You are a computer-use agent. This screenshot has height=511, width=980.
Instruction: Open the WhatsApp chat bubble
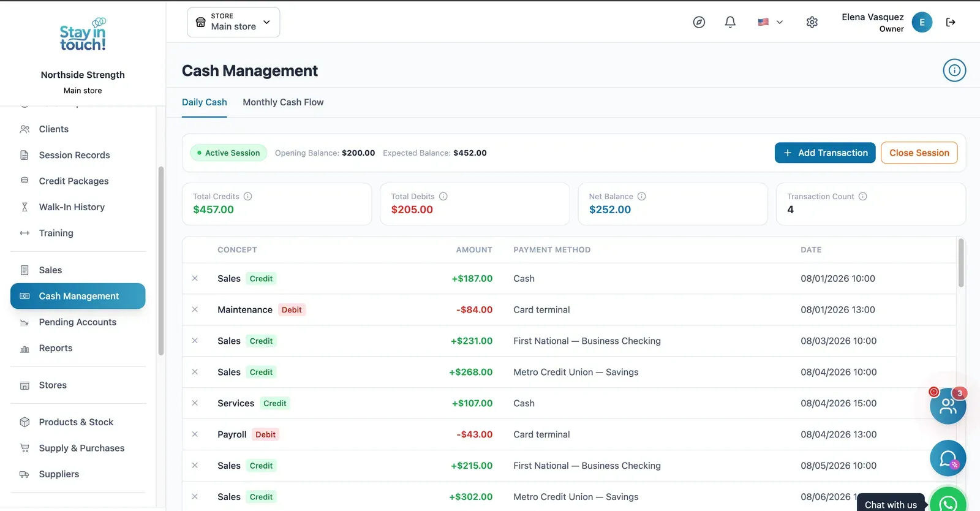(948, 501)
